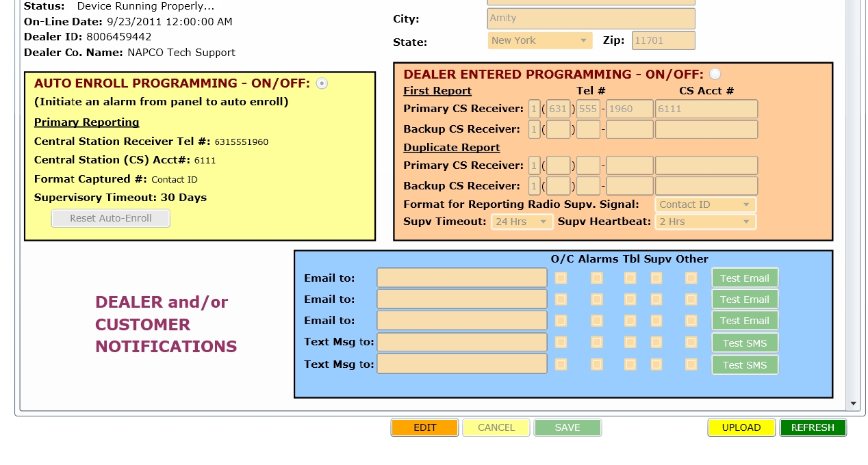This screenshot has height=465, width=868.
Task: Expand Contact ID reporting format dropdown
Action: pyautogui.click(x=705, y=204)
